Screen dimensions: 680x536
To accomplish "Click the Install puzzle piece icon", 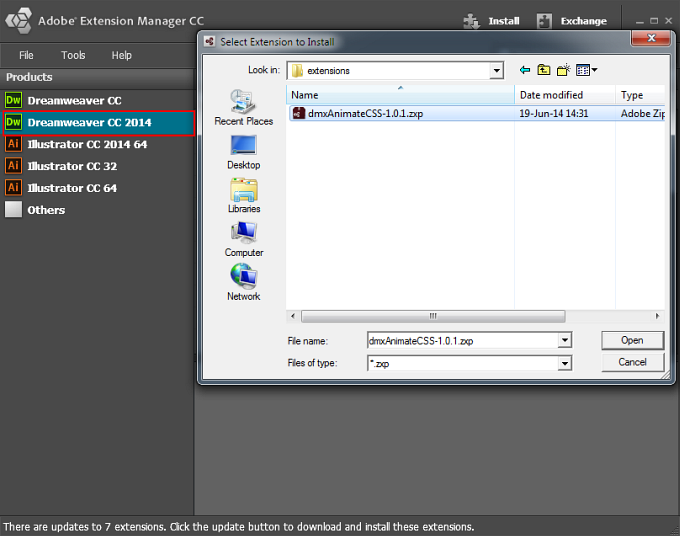I will pos(471,21).
